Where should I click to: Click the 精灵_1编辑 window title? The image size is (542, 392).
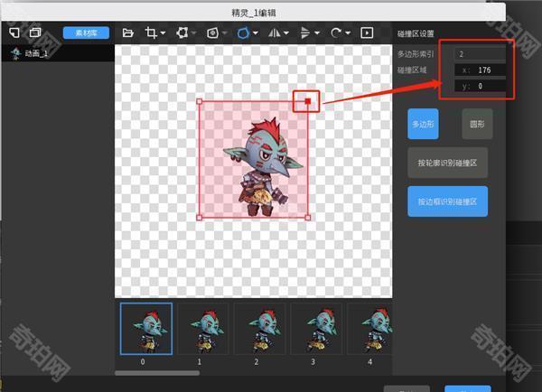(x=253, y=14)
